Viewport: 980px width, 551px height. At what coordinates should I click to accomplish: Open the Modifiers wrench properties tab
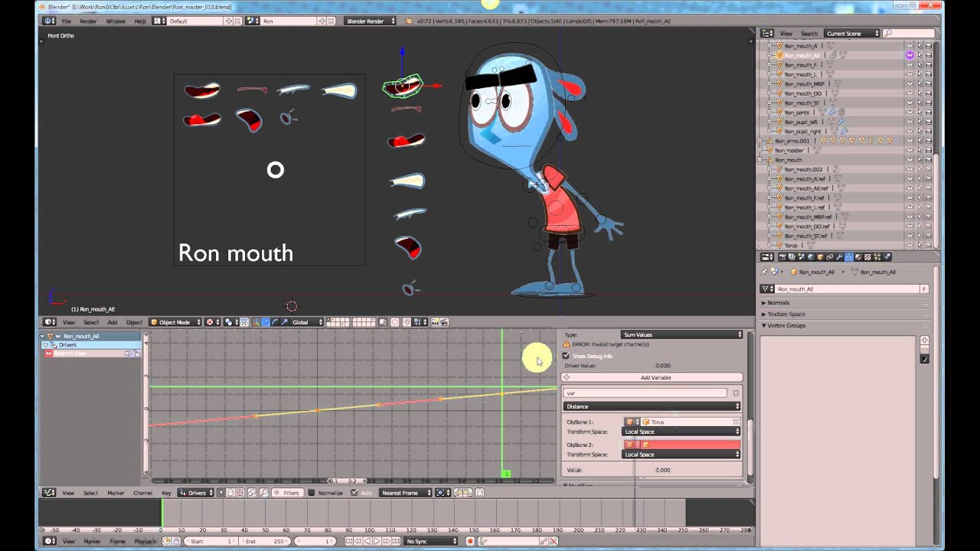839,257
